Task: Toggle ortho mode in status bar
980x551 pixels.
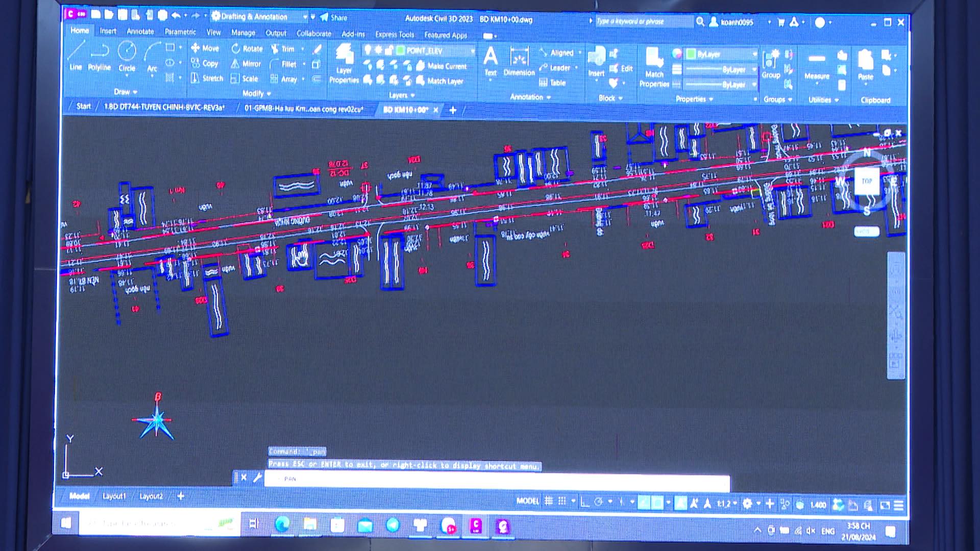Action: tap(585, 502)
